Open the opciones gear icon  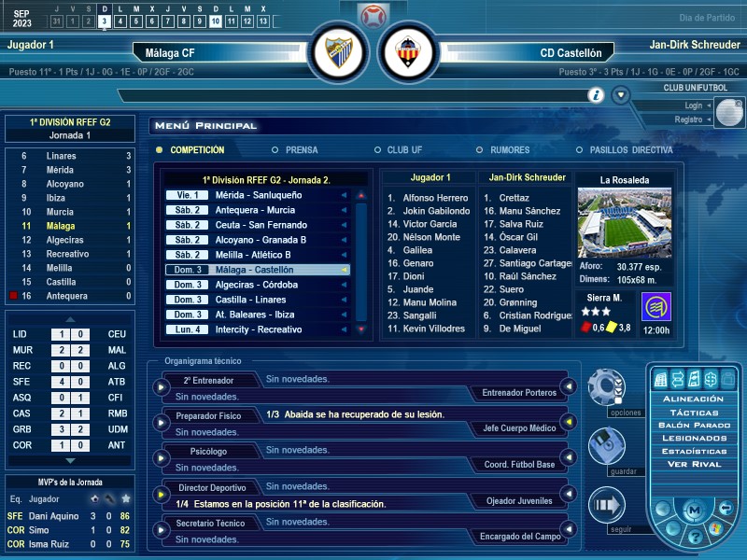click(x=606, y=386)
